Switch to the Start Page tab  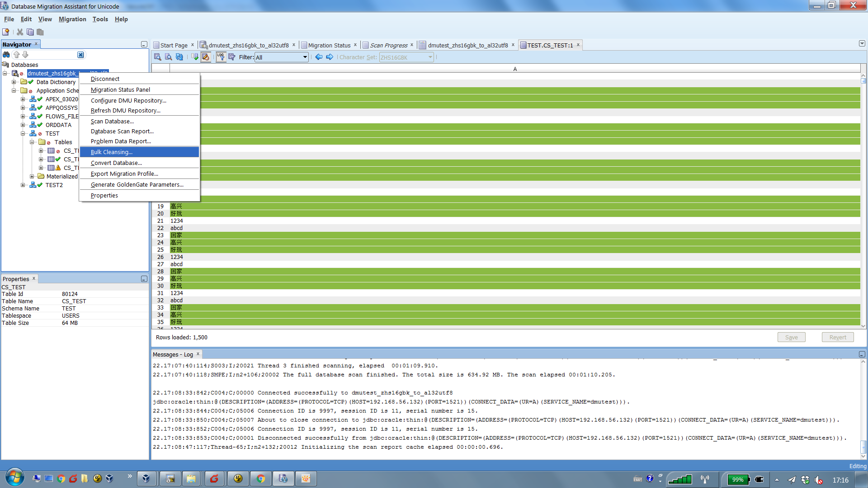[x=174, y=45]
